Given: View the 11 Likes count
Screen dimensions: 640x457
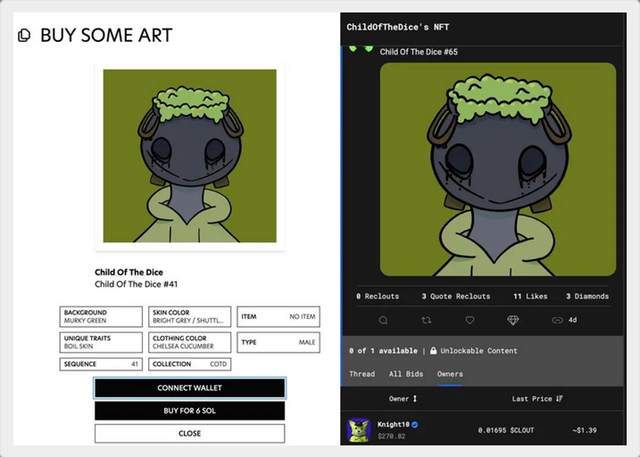Looking at the screenshot, I should (x=530, y=296).
